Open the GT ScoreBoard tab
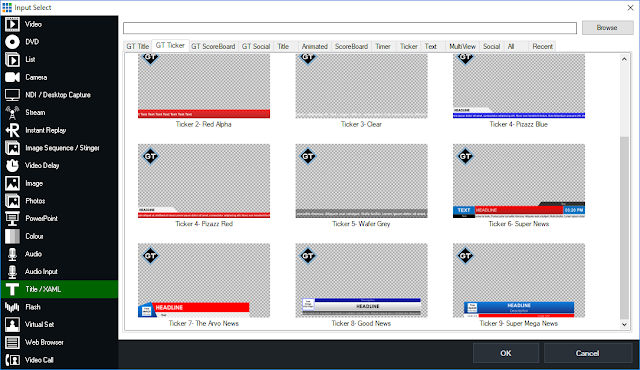 pos(213,47)
